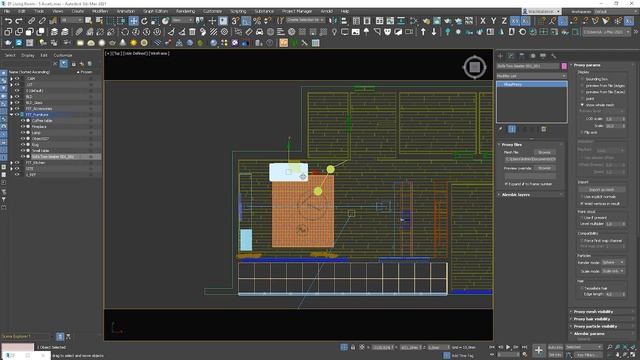Click the Unlink Selection icon
This screenshot has height=360, width=640.
42,20
